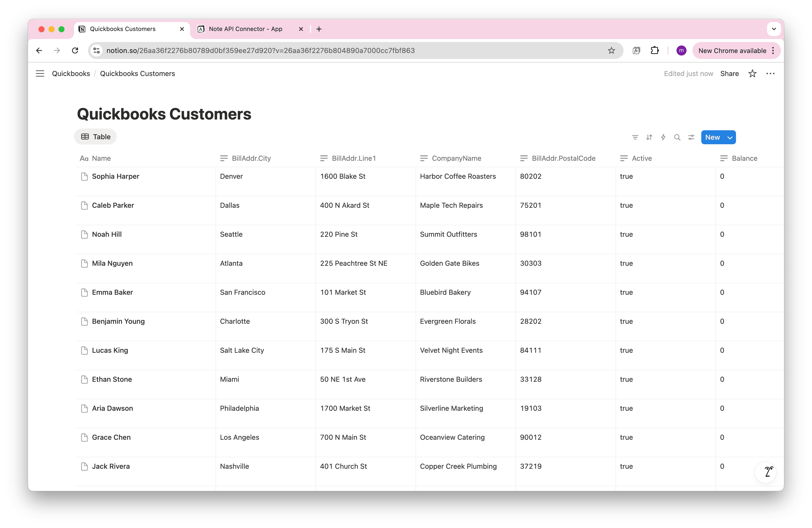Image resolution: width=812 pixels, height=528 pixels.
Task: Reload the current page
Action: coord(75,50)
